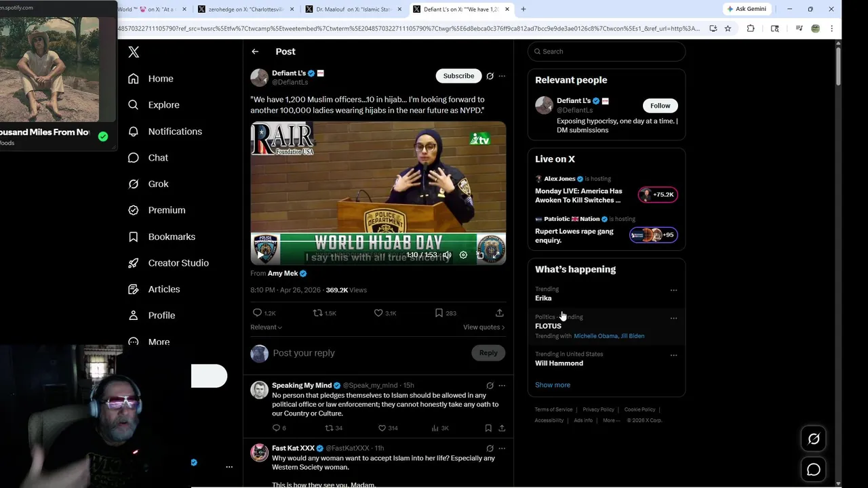Screen dimensions: 868x488
Task: Open Grok in the sidebar
Action: coord(149,184)
